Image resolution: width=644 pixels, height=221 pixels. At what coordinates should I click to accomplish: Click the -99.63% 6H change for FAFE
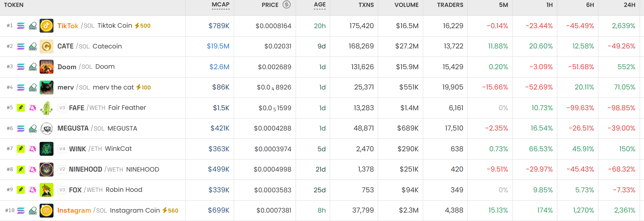(x=580, y=108)
